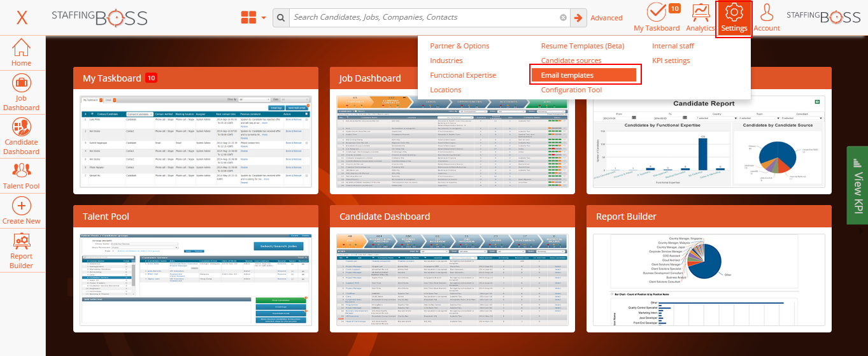Viewport: 868px width, 356px height.
Task: Open the Candidate Dashboard preview thumbnail
Action: (452, 280)
